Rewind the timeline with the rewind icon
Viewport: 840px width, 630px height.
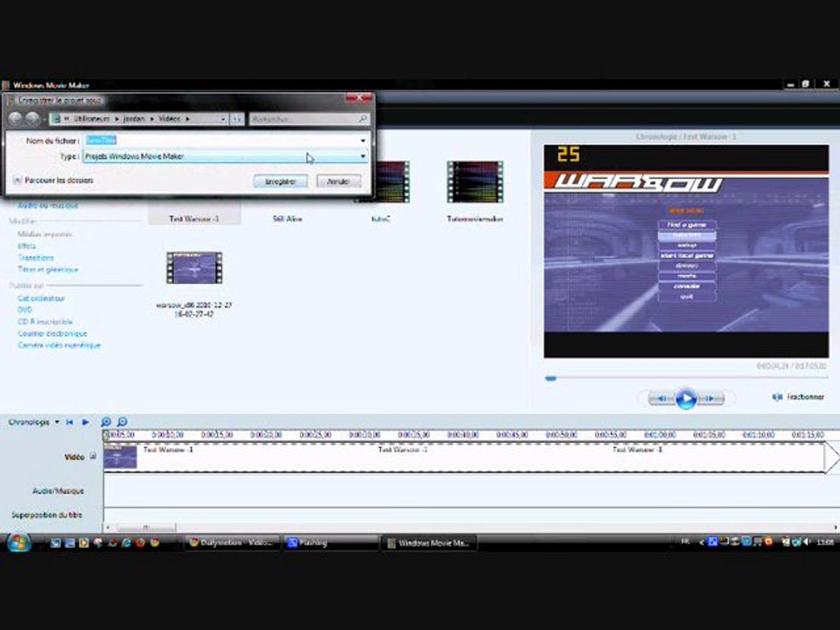click(x=70, y=422)
